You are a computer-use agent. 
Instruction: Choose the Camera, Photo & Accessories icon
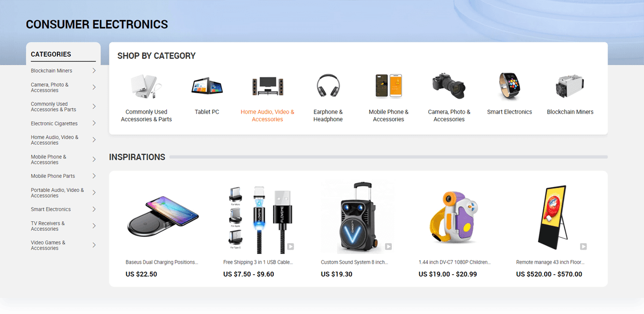449,86
